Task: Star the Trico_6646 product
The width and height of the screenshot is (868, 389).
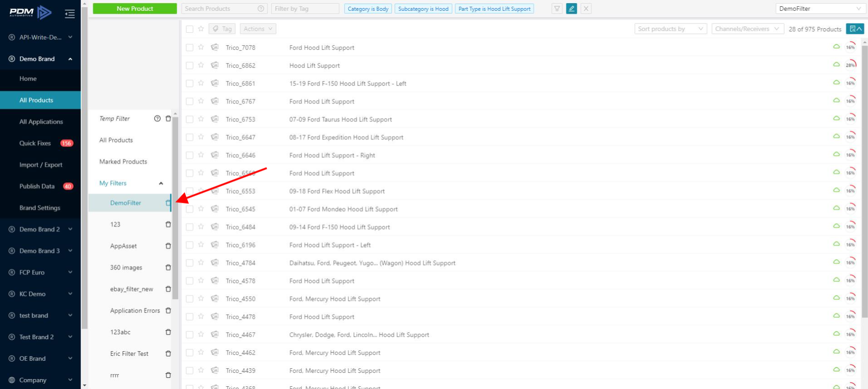Action: tap(201, 155)
